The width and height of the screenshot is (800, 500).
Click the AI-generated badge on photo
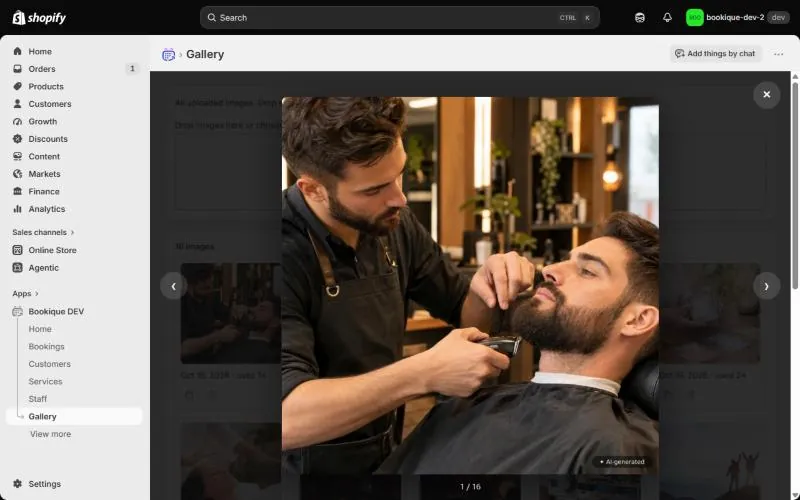622,462
